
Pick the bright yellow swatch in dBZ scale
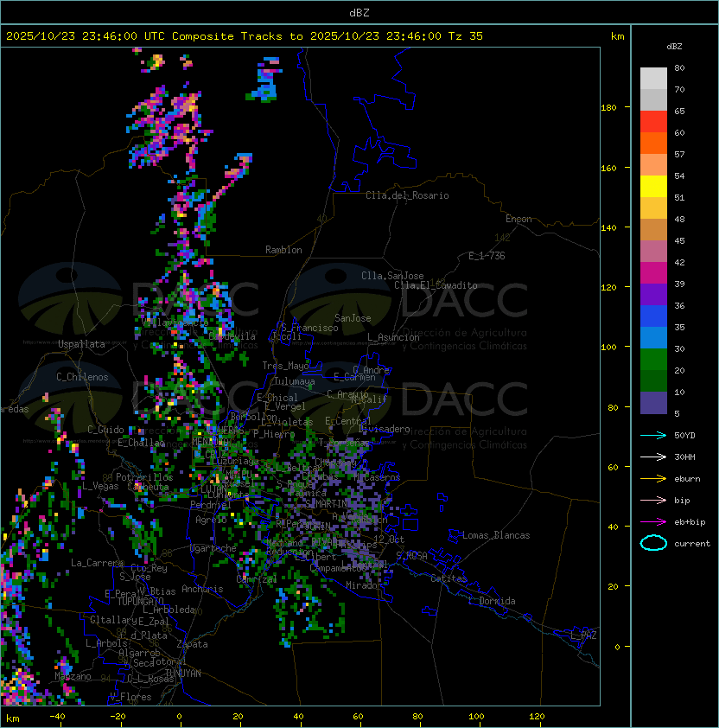point(653,186)
